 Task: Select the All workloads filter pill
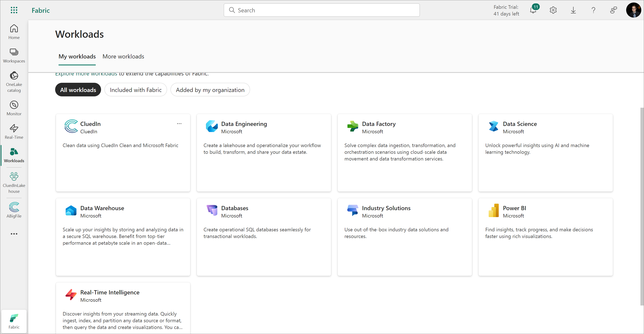[x=78, y=90]
